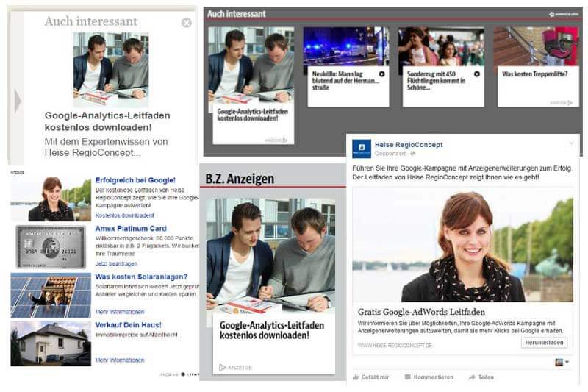Click the white house thumbnail

click(x=51, y=343)
